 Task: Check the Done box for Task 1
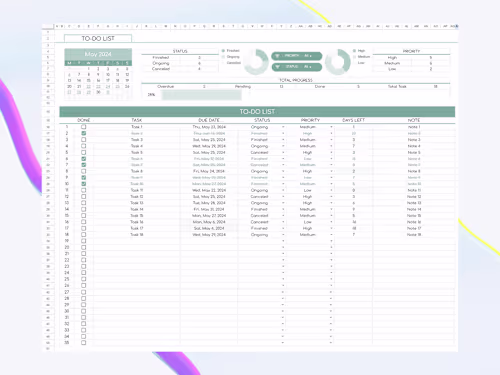pyautogui.click(x=84, y=127)
